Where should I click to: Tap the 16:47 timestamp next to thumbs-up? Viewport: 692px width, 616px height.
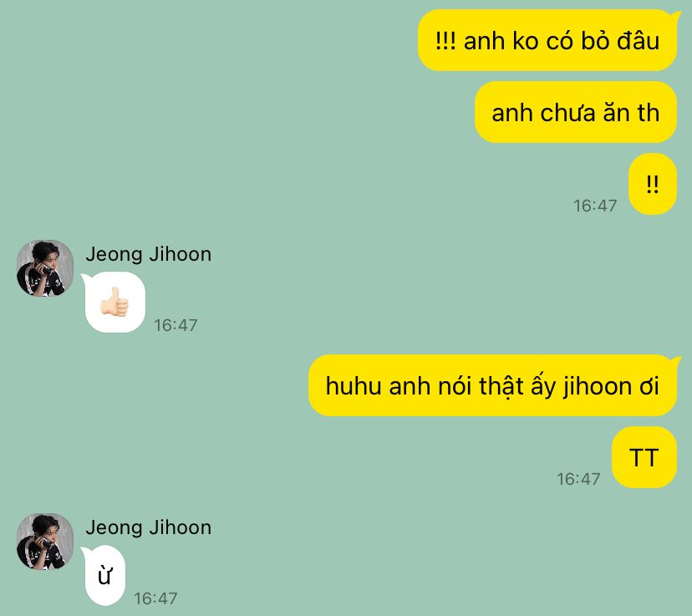[x=176, y=325]
